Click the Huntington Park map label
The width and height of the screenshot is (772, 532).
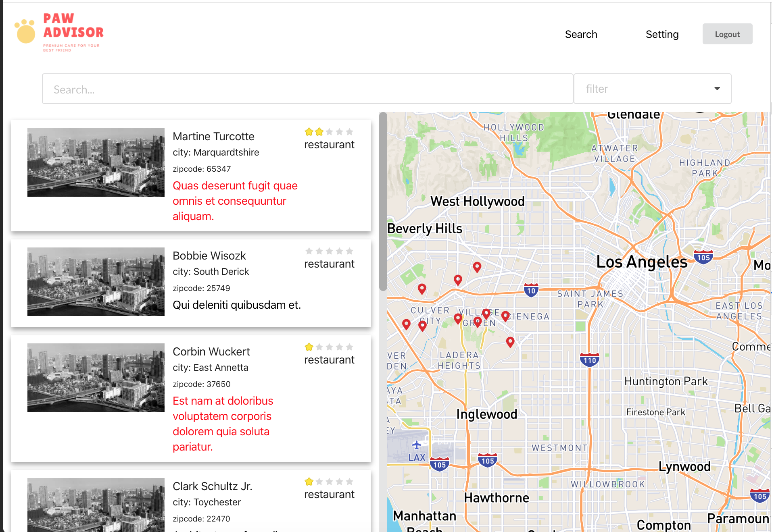(x=666, y=381)
